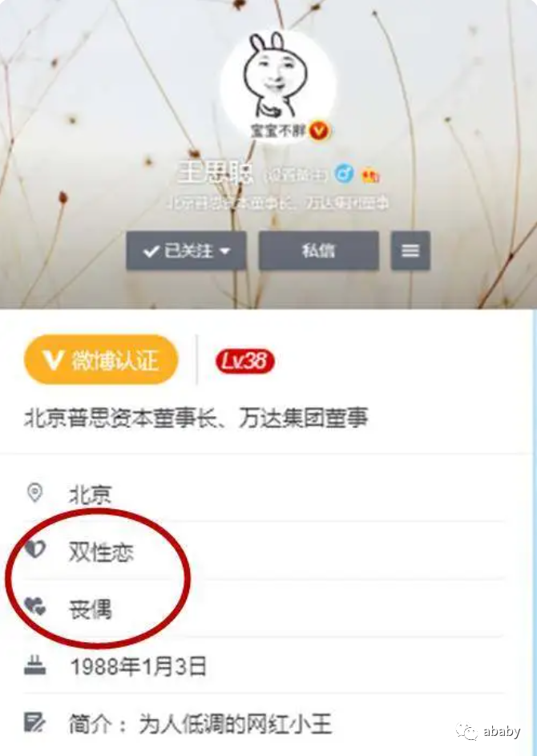Click the double hearts icon beside 丧偶

click(35, 606)
